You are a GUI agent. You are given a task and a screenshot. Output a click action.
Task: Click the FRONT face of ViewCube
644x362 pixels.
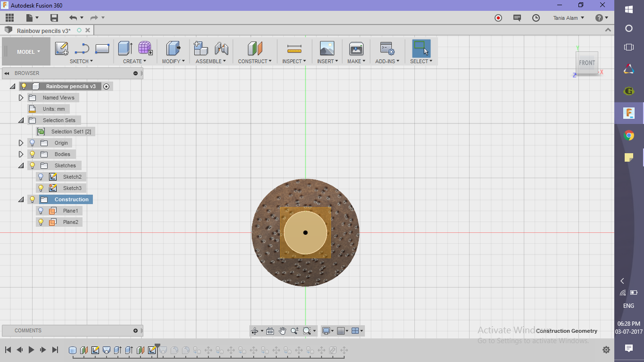click(587, 63)
